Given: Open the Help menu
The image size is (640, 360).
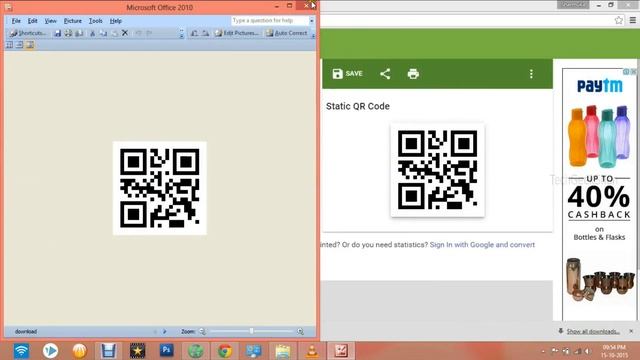Looking at the screenshot, I should [116, 21].
